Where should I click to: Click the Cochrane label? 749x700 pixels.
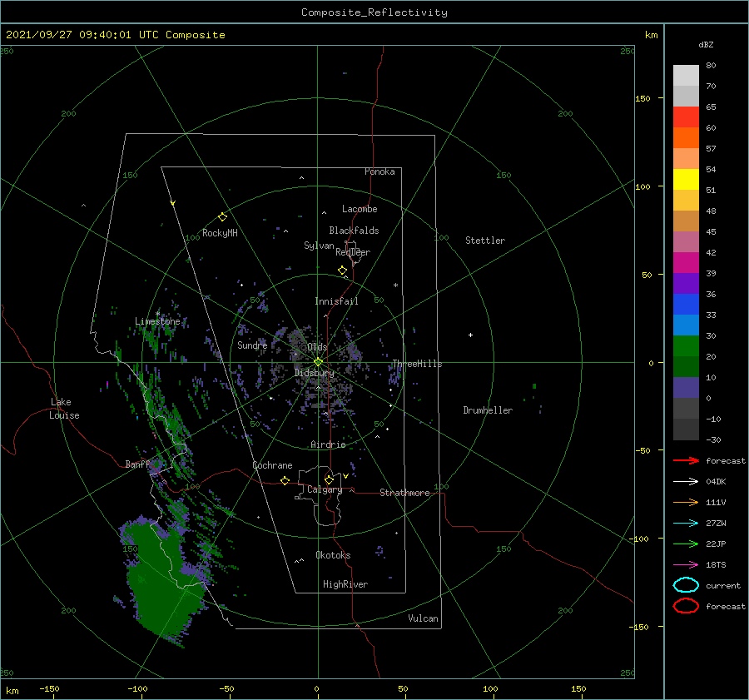(272, 465)
